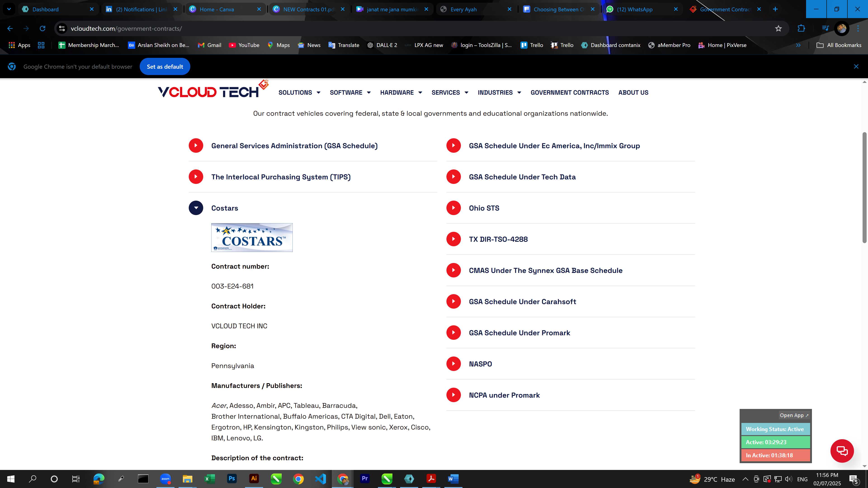
Task: Open Microsoft Edge from the taskbar
Action: coord(99,479)
